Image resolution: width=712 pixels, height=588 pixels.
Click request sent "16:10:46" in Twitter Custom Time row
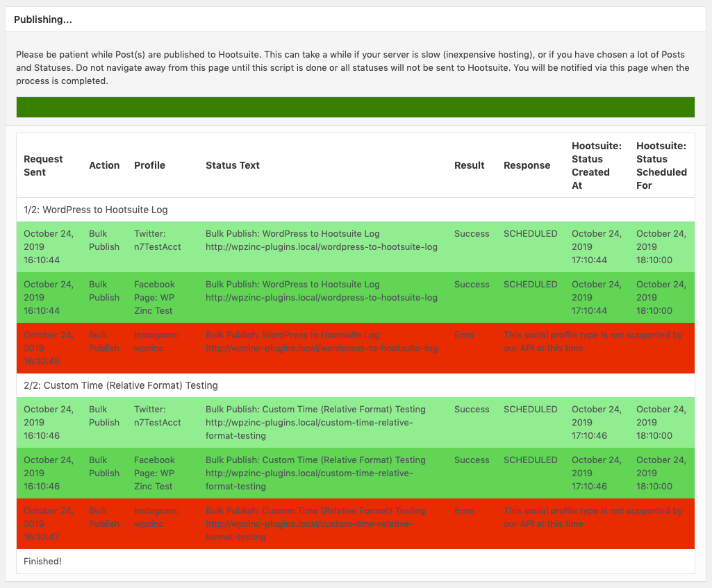(42, 435)
